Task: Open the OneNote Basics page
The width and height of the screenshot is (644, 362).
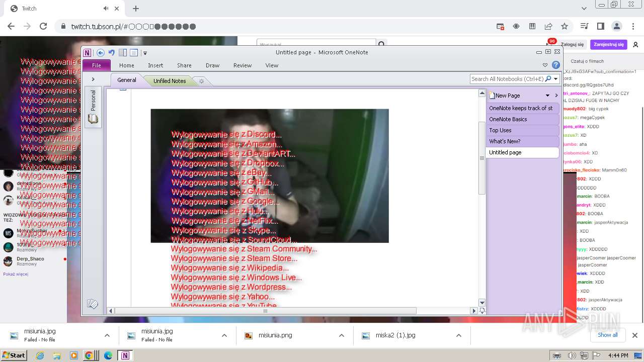Action: [x=523, y=119]
